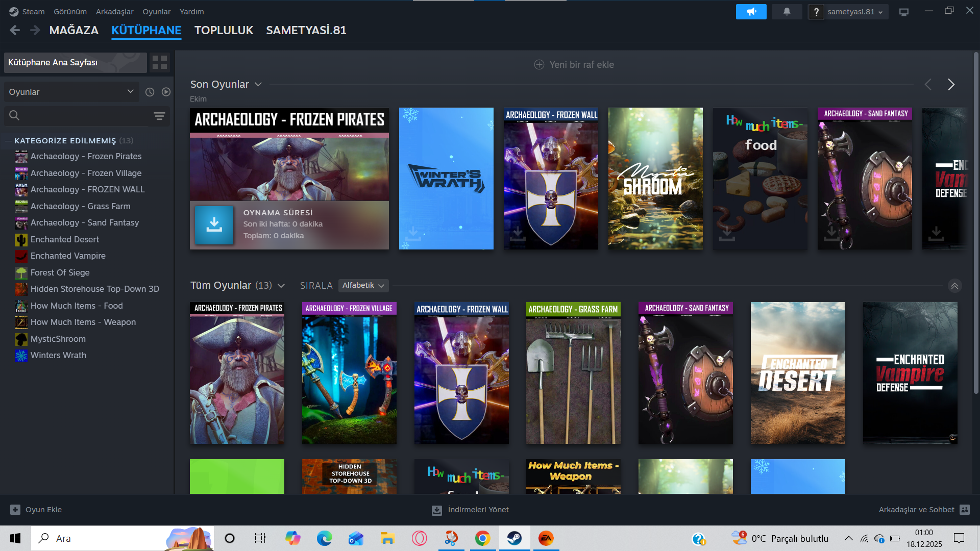Switch to Big Picture mode monitor icon
The image size is (980, 551).
pos(904,12)
